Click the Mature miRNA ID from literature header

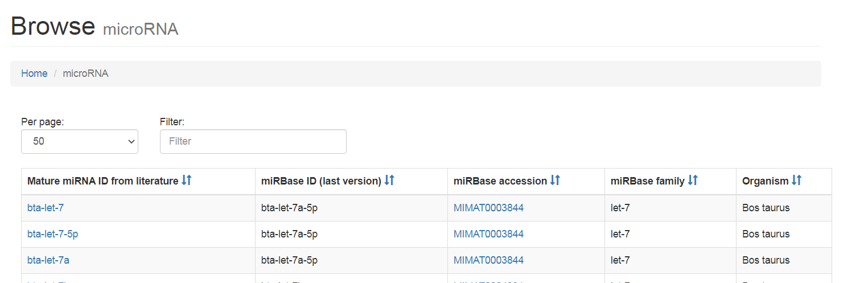point(102,181)
